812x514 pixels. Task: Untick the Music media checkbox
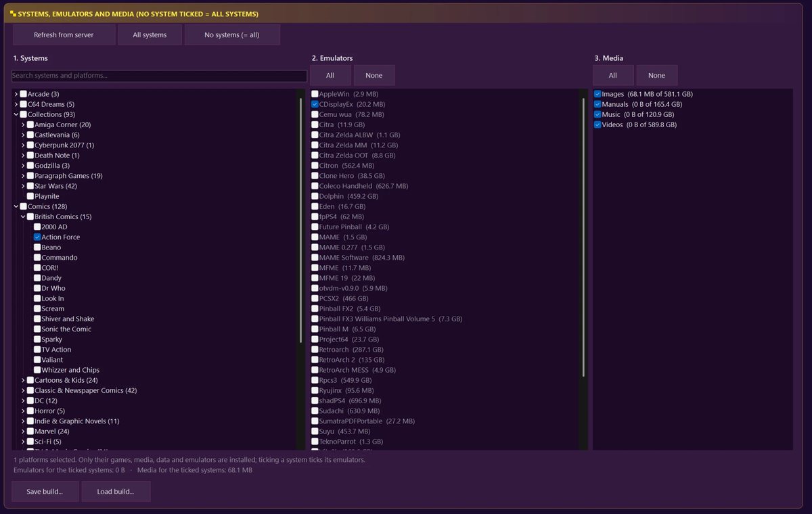tap(597, 114)
